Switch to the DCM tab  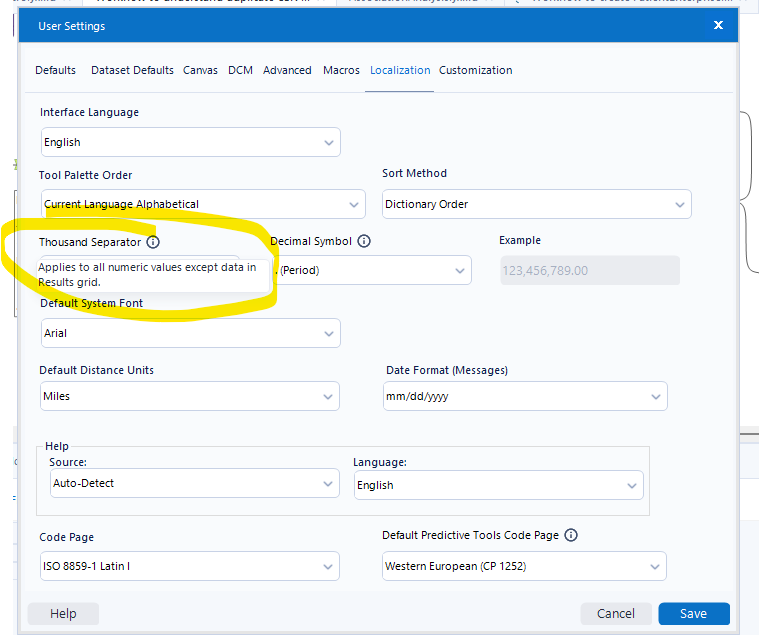(241, 70)
